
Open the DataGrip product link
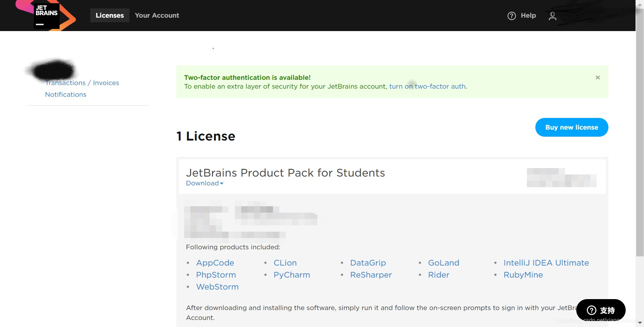[368, 263]
